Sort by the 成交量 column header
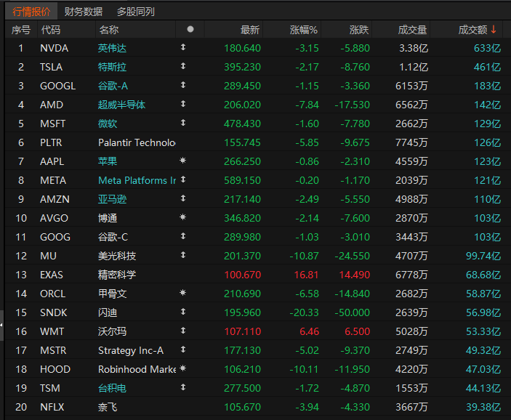511x420 pixels. [x=412, y=30]
